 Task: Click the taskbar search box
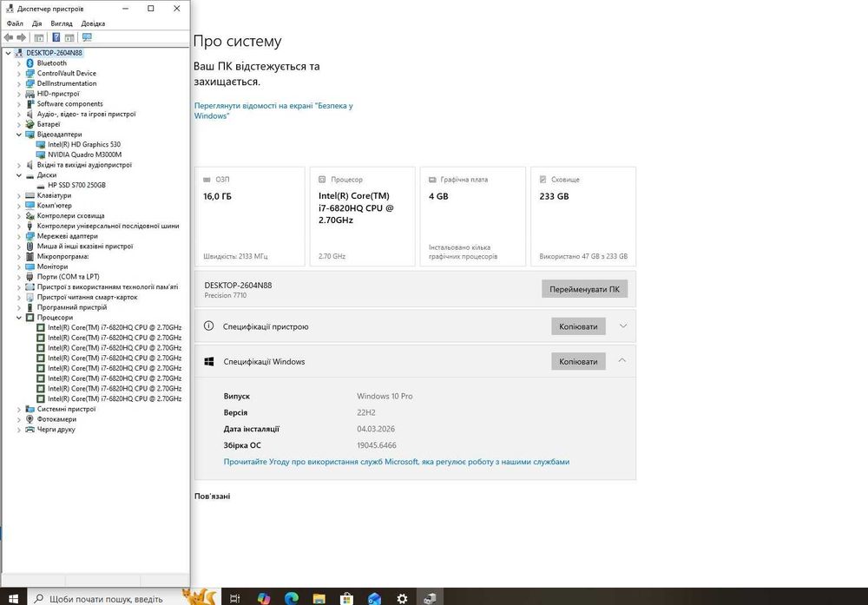coord(105,598)
